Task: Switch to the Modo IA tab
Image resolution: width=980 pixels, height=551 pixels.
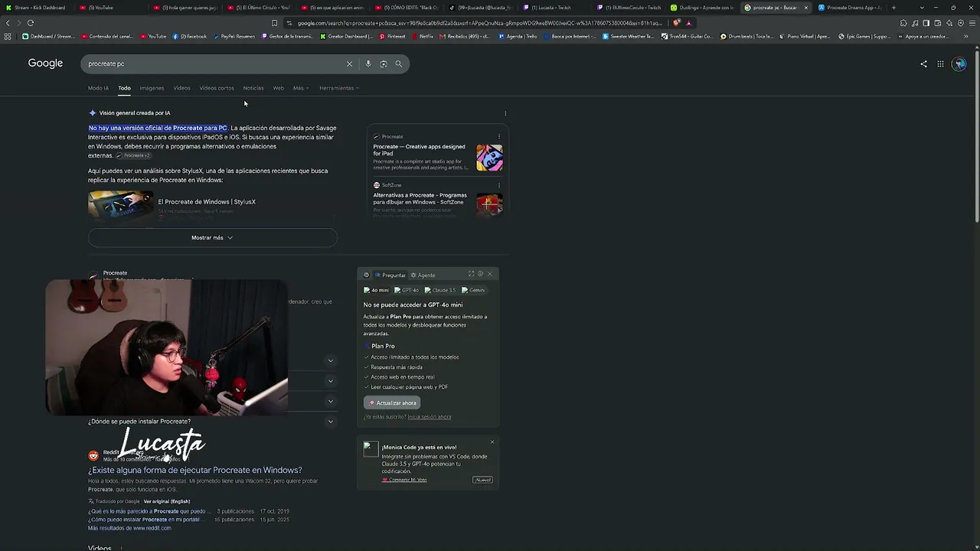Action: [x=98, y=88]
